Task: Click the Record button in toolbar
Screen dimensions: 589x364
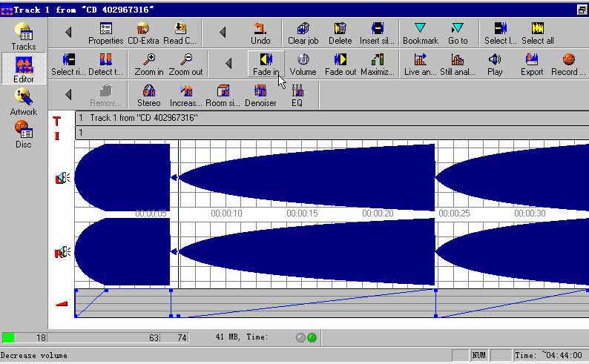Action: (x=568, y=59)
